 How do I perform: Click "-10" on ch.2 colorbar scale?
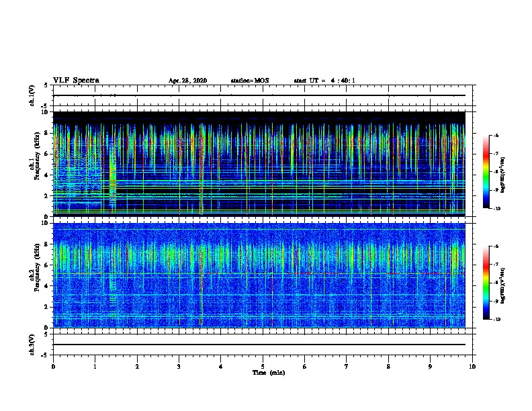click(496, 320)
